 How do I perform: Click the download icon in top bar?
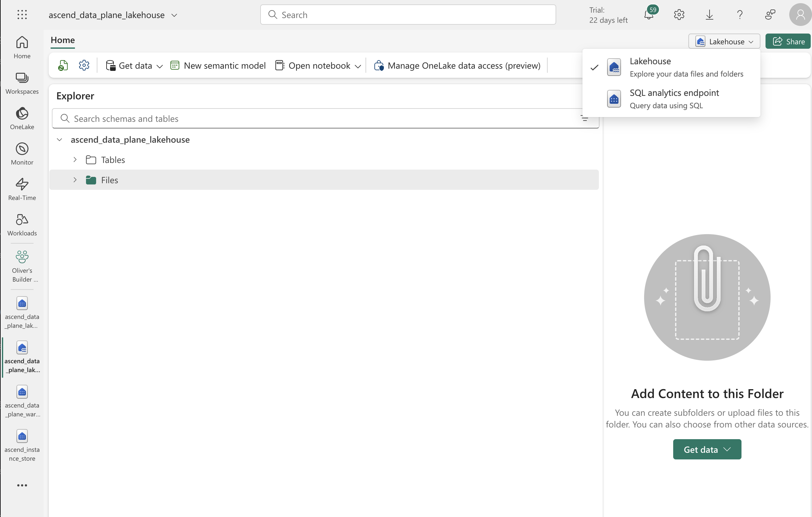[x=710, y=15]
